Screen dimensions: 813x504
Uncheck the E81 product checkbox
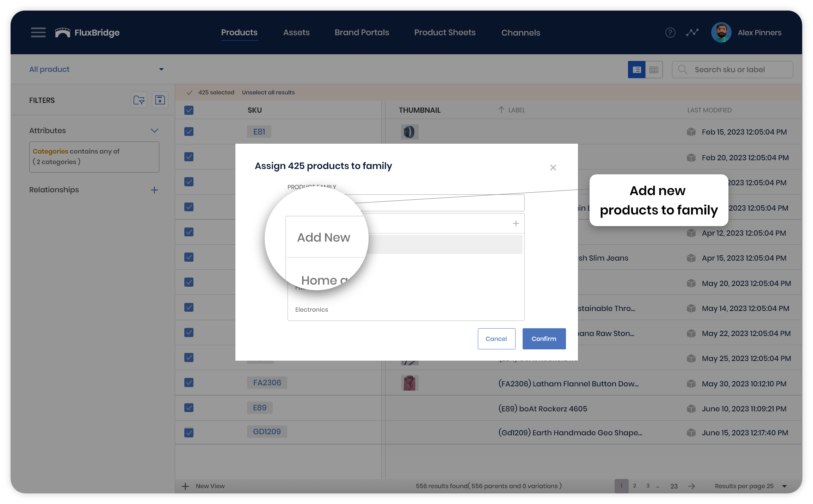pos(189,132)
